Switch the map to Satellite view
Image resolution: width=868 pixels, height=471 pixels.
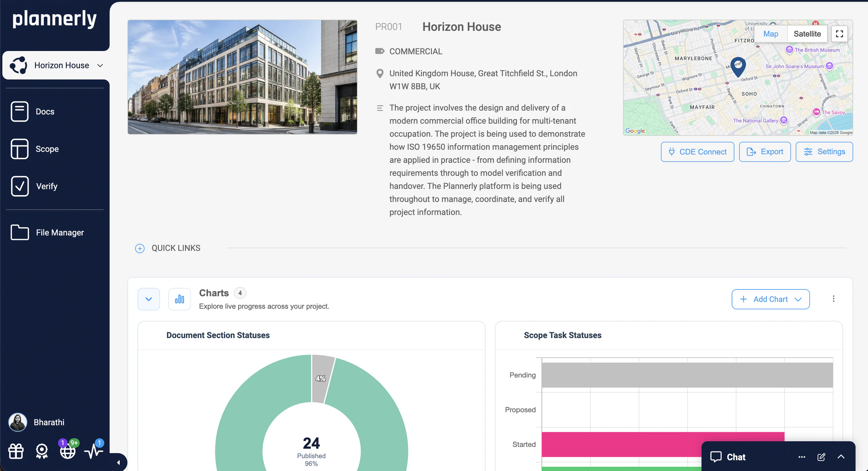pos(807,34)
